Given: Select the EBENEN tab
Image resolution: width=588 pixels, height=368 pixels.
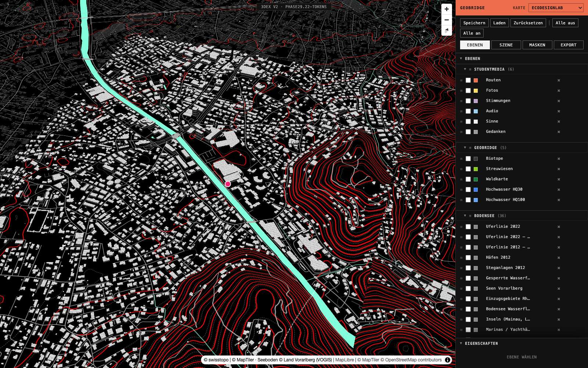Looking at the screenshot, I should point(475,45).
